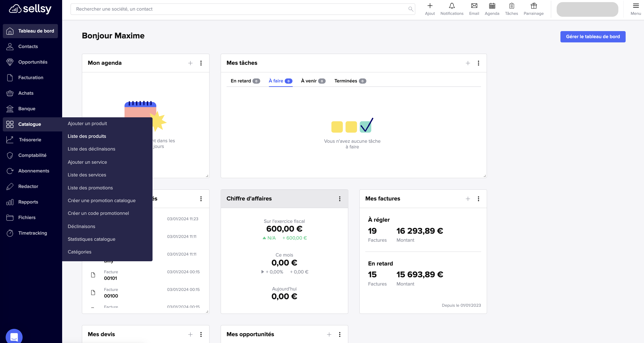Open Mes factures three-dot options menu
Screen dimensions: 644x343
(x=478, y=199)
